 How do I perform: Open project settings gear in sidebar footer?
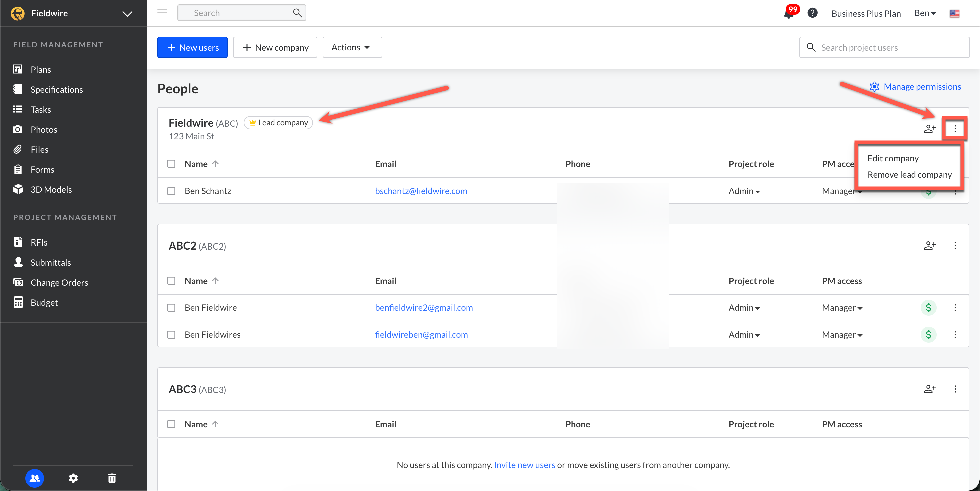tap(73, 478)
